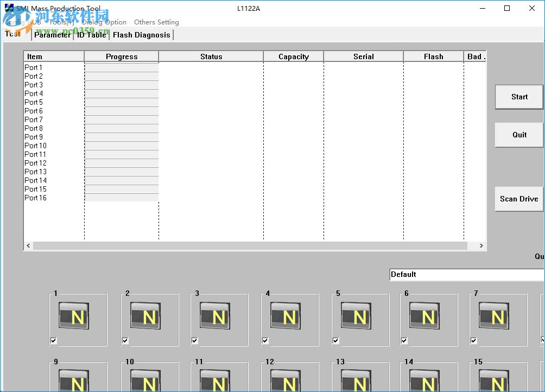Screen dimensions: 545x392
Task: Click the port 5 drive status icon
Action: point(356,315)
